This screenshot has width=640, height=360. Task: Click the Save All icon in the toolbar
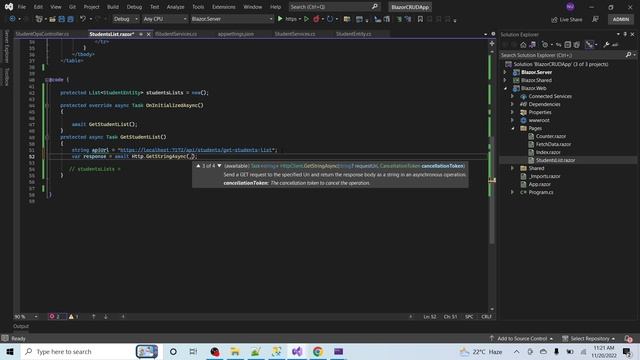70,19
